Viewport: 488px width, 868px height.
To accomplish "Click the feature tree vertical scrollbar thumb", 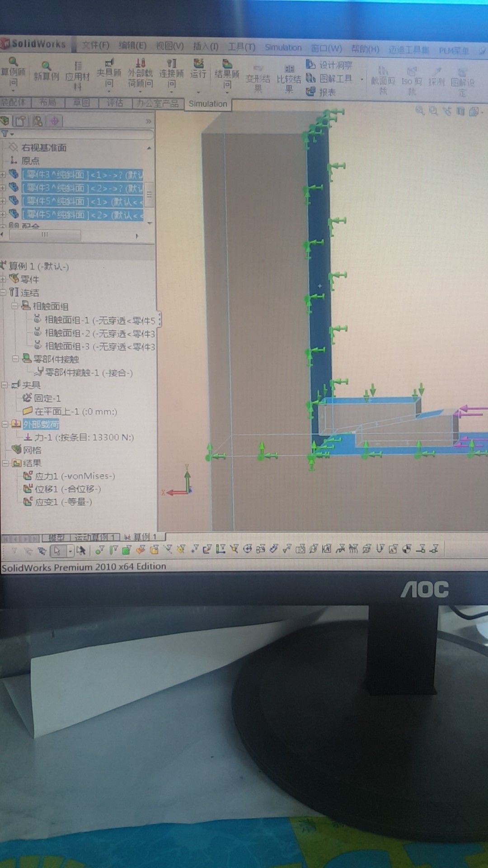I will (x=150, y=194).
